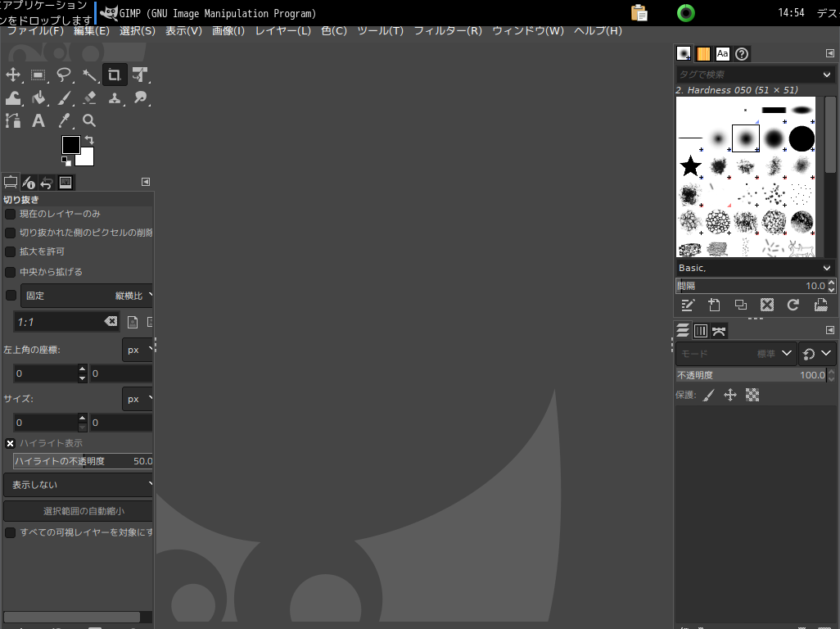Open the 編集(E) menu

[92, 30]
